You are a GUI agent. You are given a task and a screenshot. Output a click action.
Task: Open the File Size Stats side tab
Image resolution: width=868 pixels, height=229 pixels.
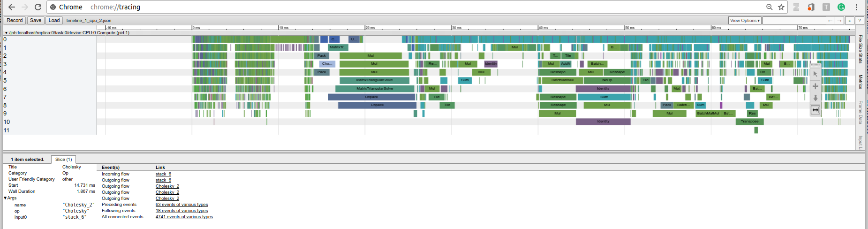[860, 49]
